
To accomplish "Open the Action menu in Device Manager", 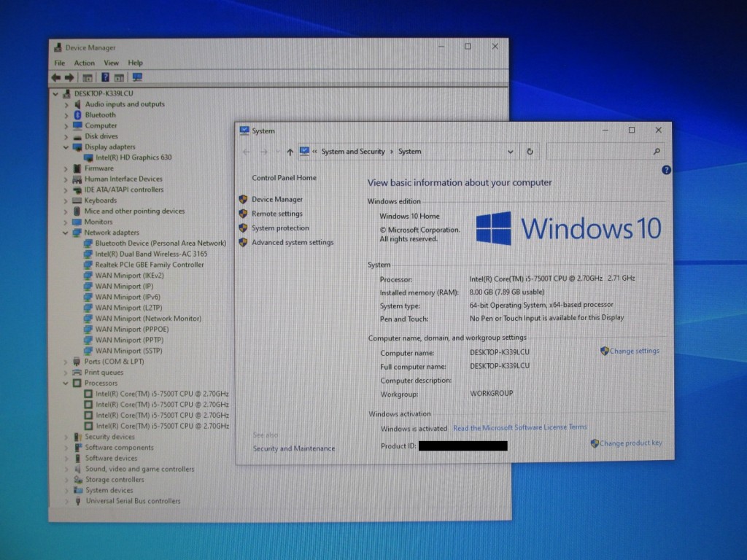I will (85, 63).
